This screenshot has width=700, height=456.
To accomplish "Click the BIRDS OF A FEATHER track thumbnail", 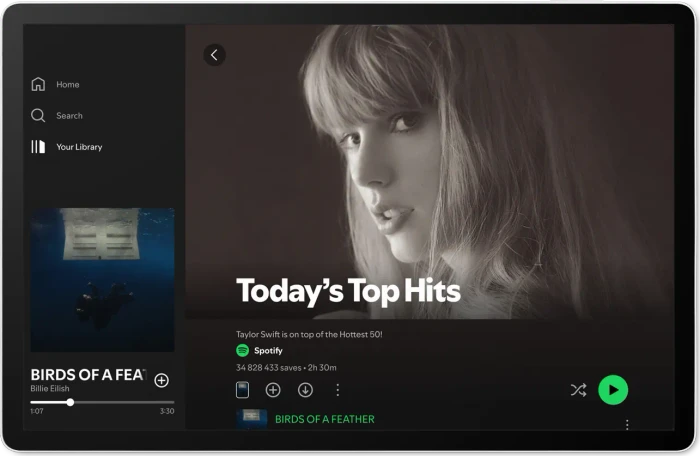I will pyautogui.click(x=251, y=419).
